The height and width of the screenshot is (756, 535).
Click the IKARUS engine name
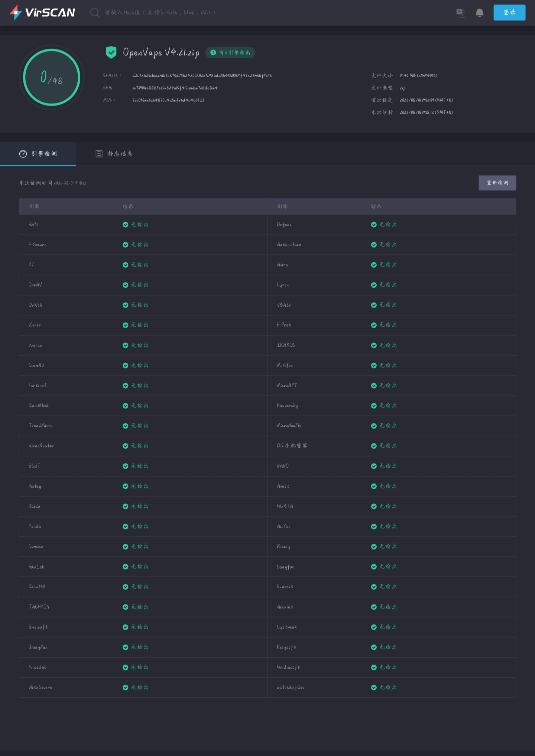tap(286, 345)
